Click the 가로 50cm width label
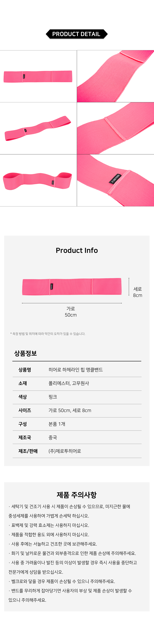This screenshot has height=644, width=154. 71,312
